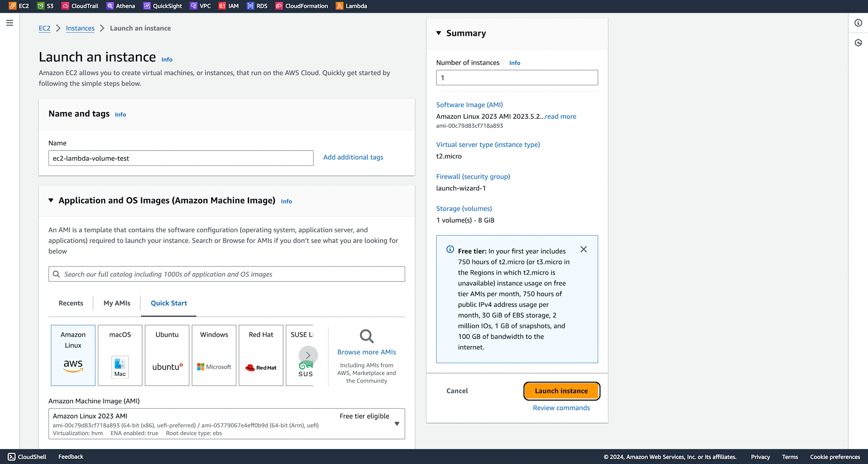
Task: Open Review commands link
Action: 562,408
